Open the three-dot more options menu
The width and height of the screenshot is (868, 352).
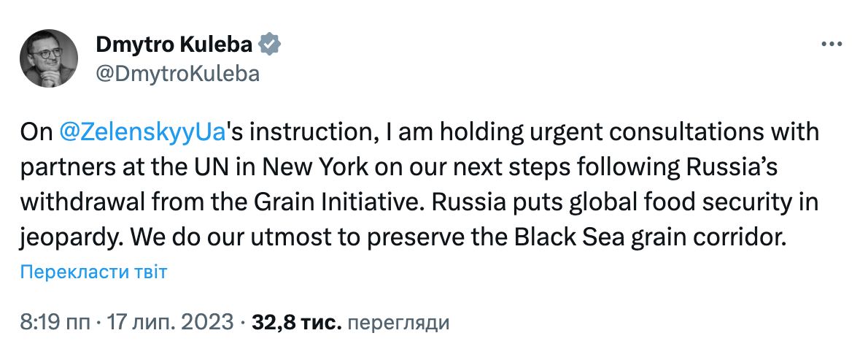[x=832, y=45]
